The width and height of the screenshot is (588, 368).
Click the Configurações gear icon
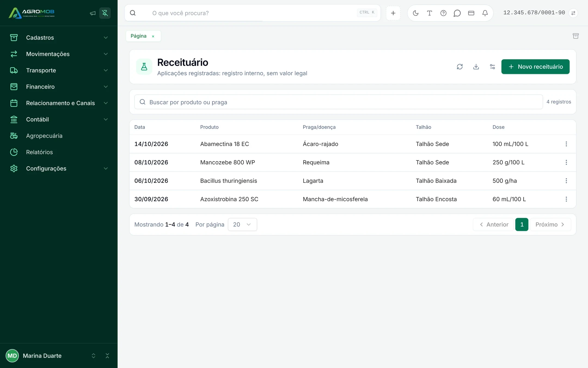tap(14, 168)
